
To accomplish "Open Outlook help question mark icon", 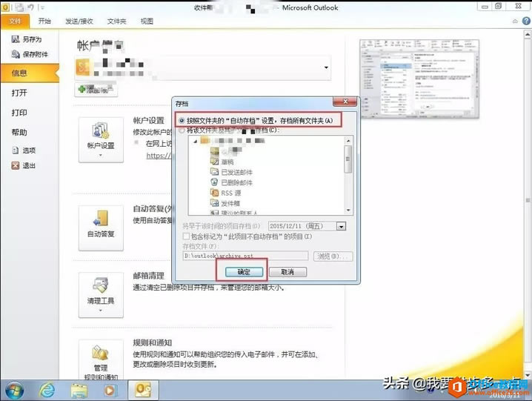I will [x=526, y=21].
